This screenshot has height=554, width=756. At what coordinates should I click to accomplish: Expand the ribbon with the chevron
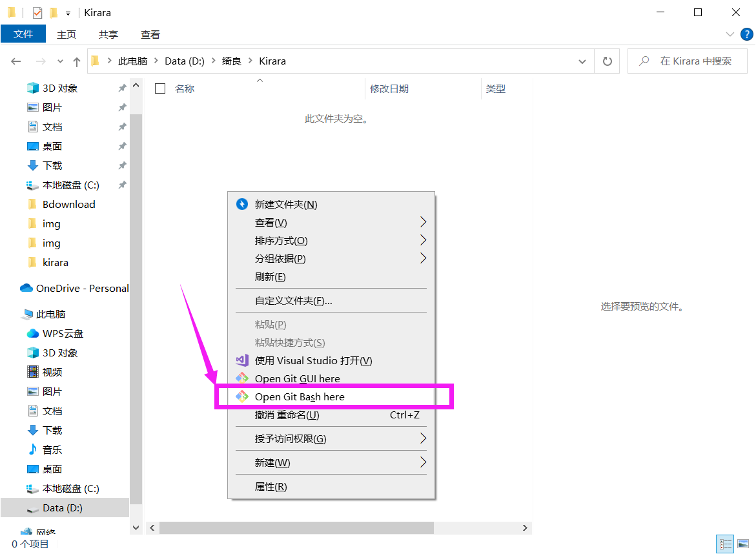point(730,34)
